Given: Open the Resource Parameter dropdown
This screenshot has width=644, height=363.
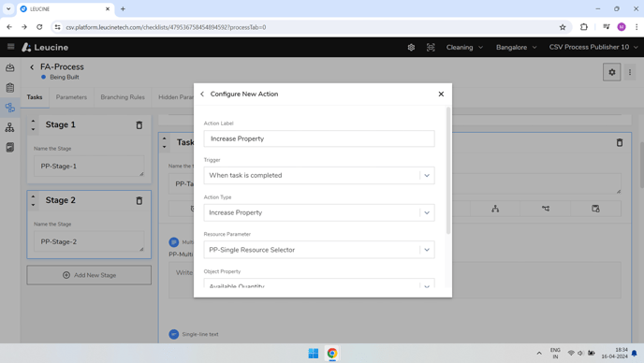Looking at the screenshot, I should pos(318,250).
